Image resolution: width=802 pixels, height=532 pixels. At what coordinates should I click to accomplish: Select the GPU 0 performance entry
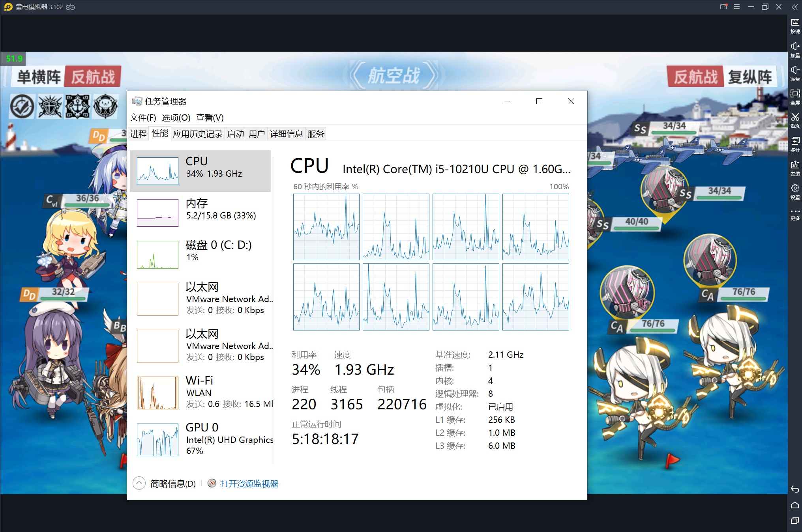click(x=200, y=440)
